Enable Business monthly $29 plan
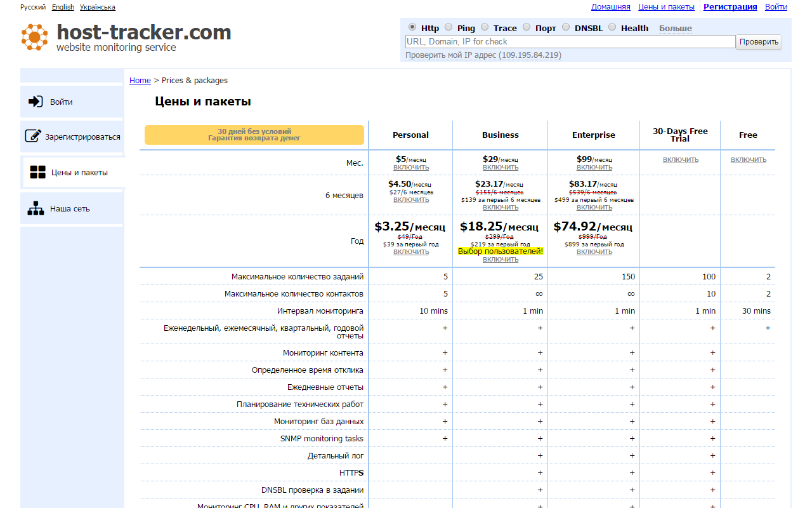 (x=501, y=168)
